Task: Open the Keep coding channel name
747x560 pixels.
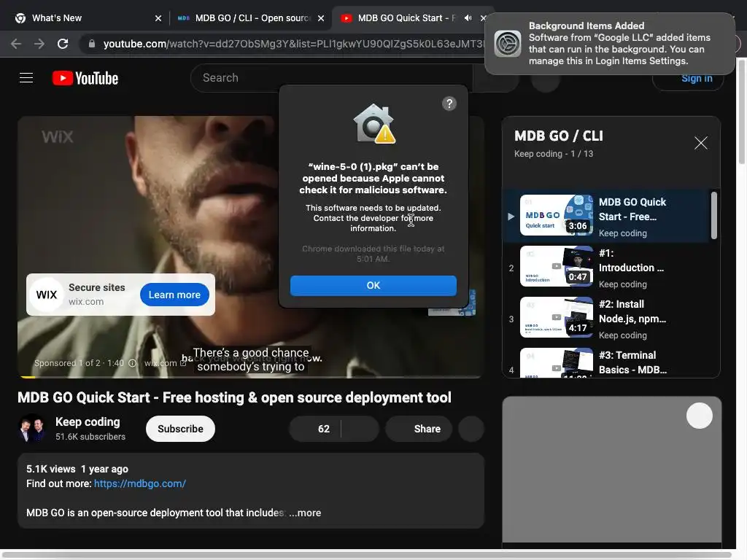Action: pos(88,422)
